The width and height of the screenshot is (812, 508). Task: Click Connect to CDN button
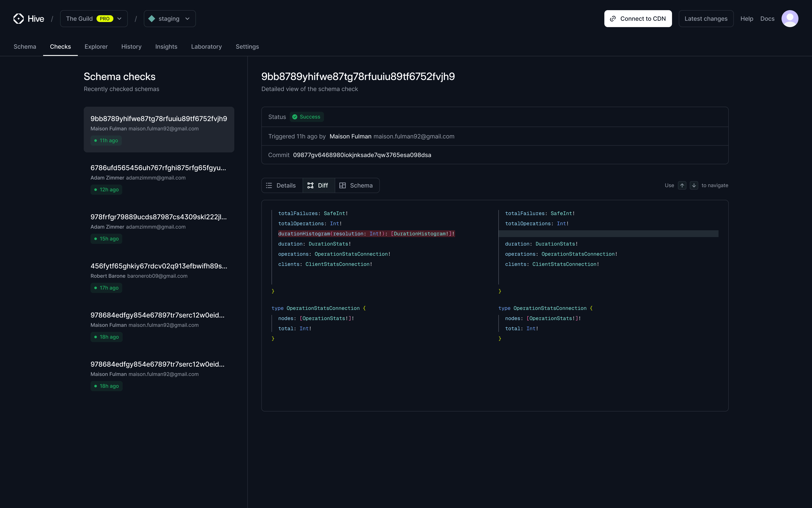[x=638, y=19]
